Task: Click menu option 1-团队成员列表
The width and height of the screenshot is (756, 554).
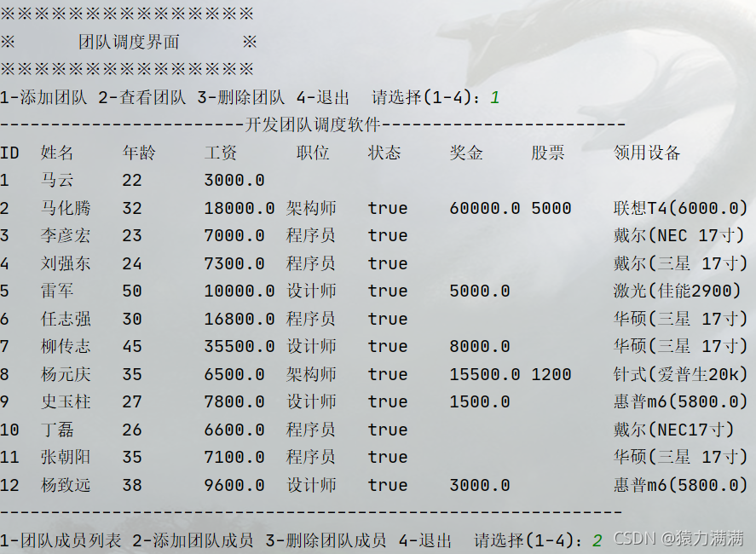Action: pos(61,541)
